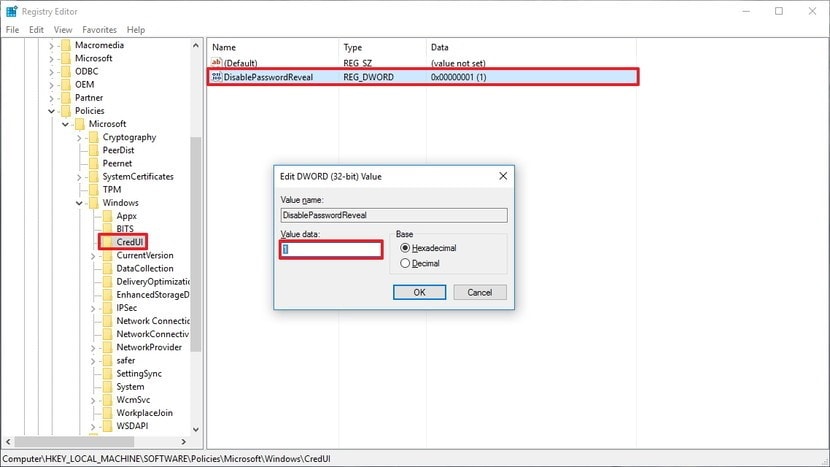Select the DeliveryOptimization key
This screenshot has height=467, width=830.
(x=153, y=282)
